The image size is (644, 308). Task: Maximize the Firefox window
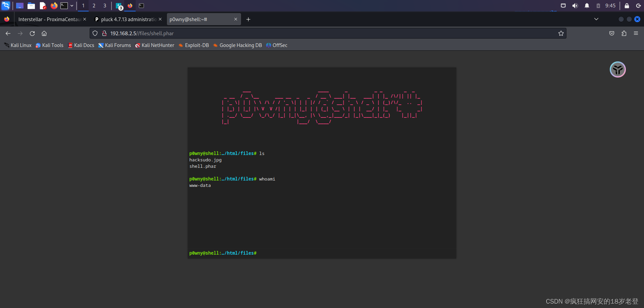(629, 19)
